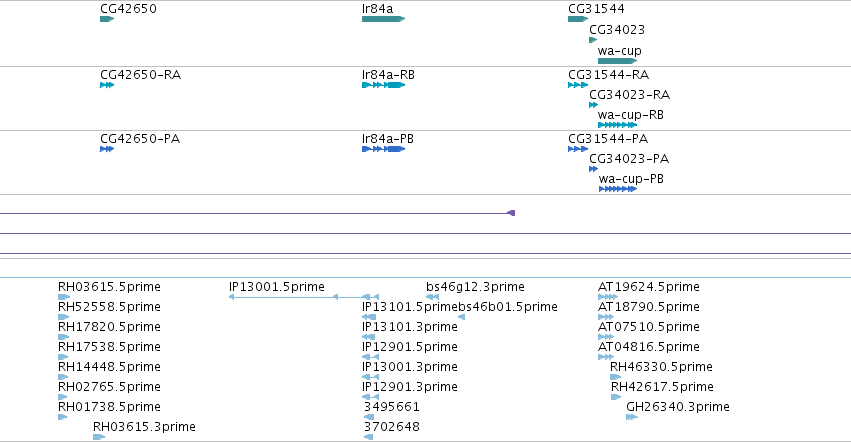Select the RH46330.5prime EST glyph
Screen dimensions: 851x442
pos(615,377)
